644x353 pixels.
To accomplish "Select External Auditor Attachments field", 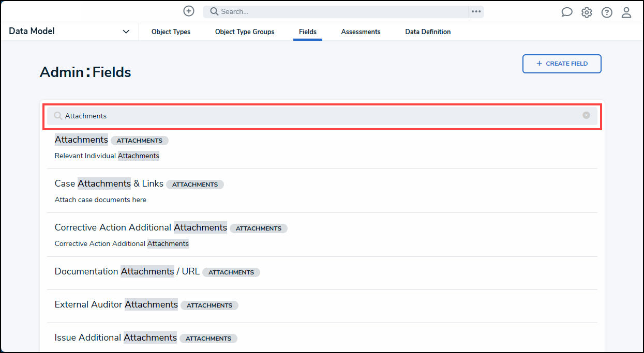I will pos(116,304).
